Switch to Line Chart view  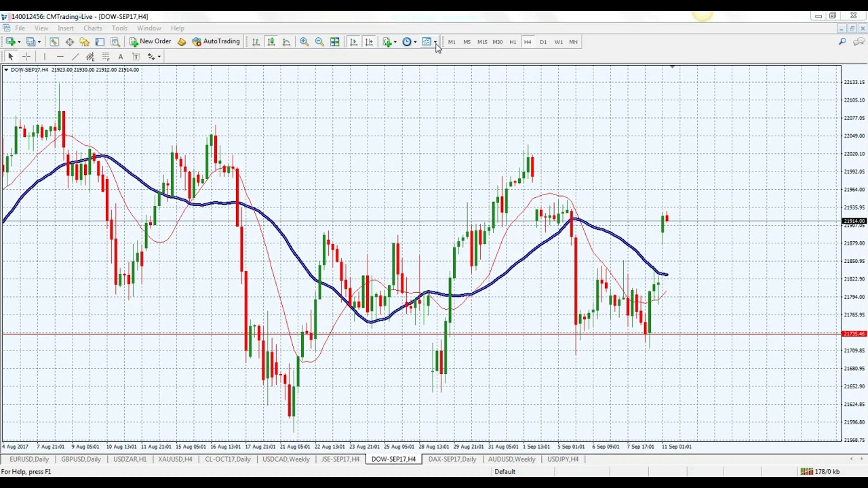pos(286,42)
